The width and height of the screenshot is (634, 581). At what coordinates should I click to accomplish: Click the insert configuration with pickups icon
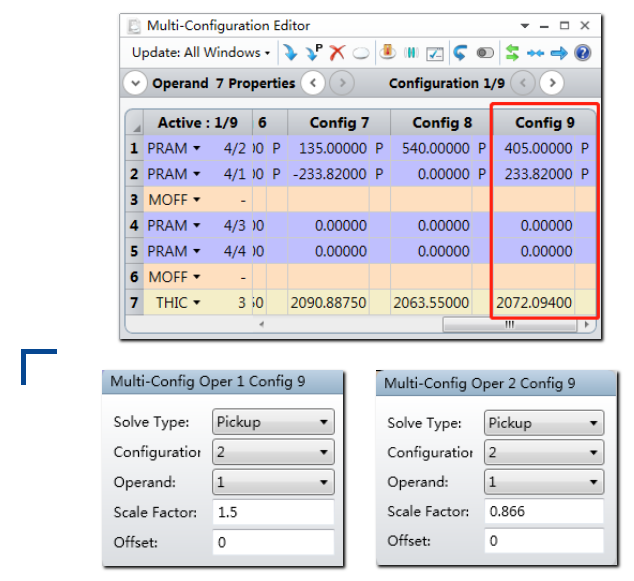(x=313, y=53)
